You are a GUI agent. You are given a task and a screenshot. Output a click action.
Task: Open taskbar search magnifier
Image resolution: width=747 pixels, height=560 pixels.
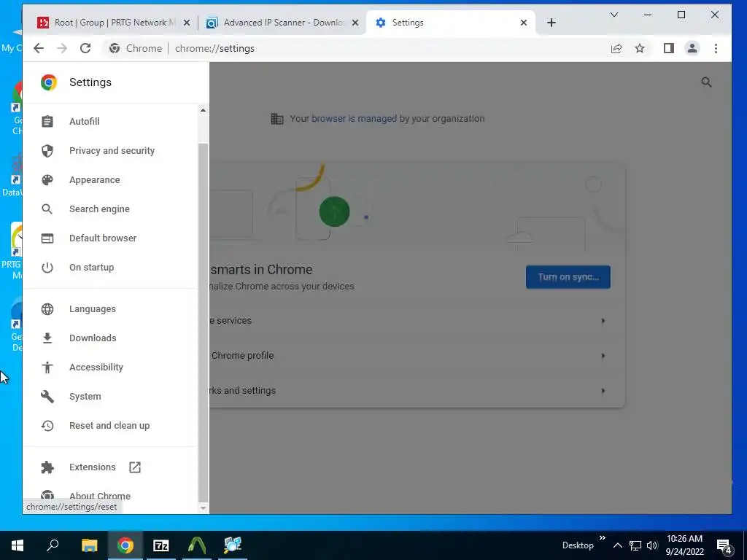click(53, 545)
